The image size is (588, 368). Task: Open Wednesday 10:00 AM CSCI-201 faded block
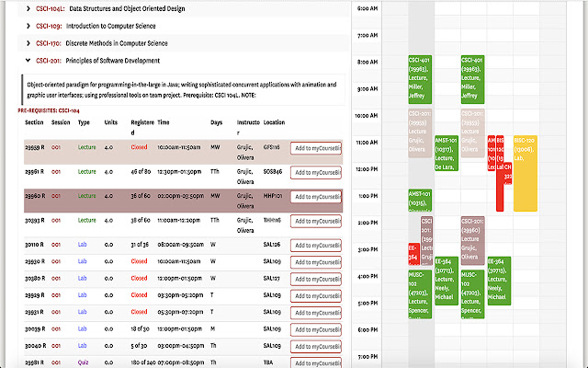pyautogui.click(x=472, y=132)
